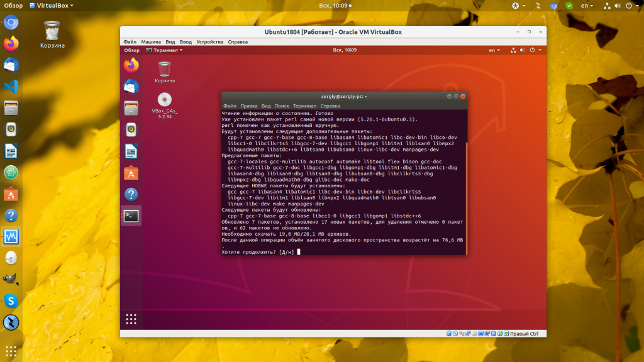The width and height of the screenshot is (644, 362).
Task: Open the Trash (Корзина) inside the guest desktop
Action: coord(165,68)
